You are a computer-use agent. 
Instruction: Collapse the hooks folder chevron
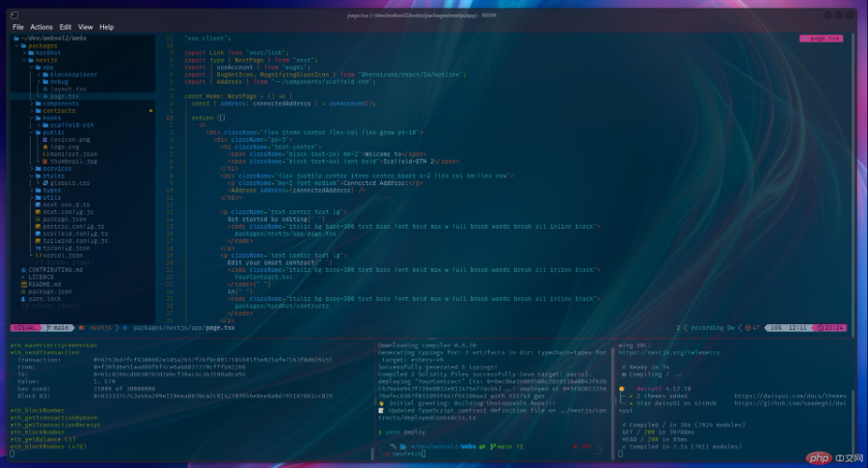coord(32,118)
